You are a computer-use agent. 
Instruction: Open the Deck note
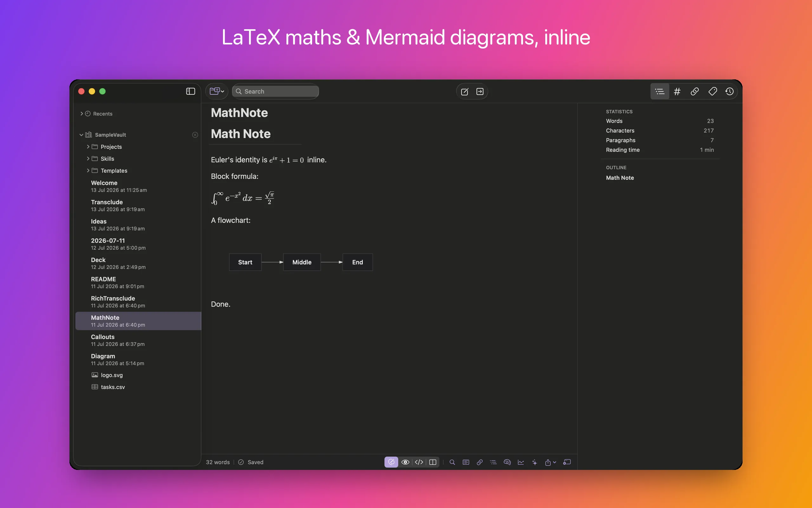click(138, 263)
